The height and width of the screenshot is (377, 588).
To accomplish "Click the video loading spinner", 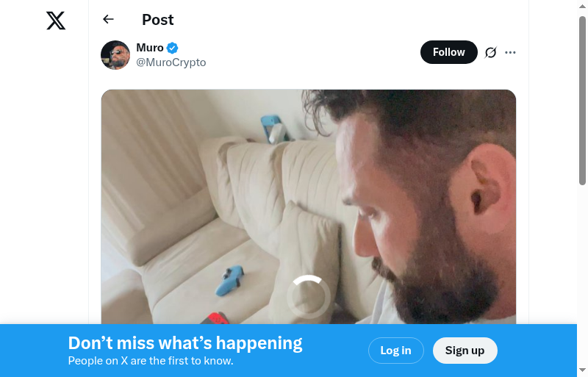I will click(308, 296).
